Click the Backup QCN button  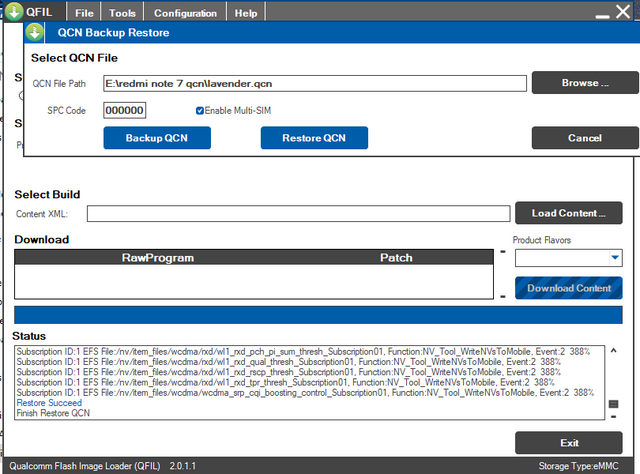pyautogui.click(x=157, y=138)
